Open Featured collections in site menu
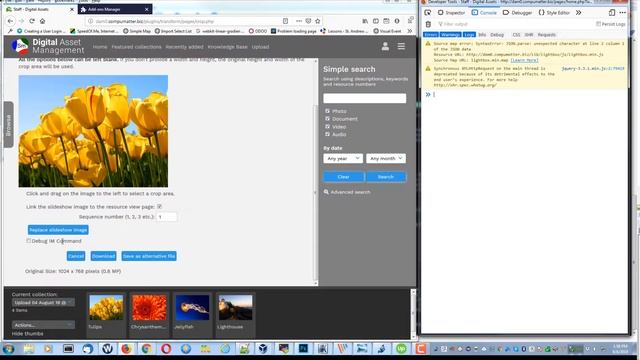This screenshot has width=640, height=360. (136, 47)
